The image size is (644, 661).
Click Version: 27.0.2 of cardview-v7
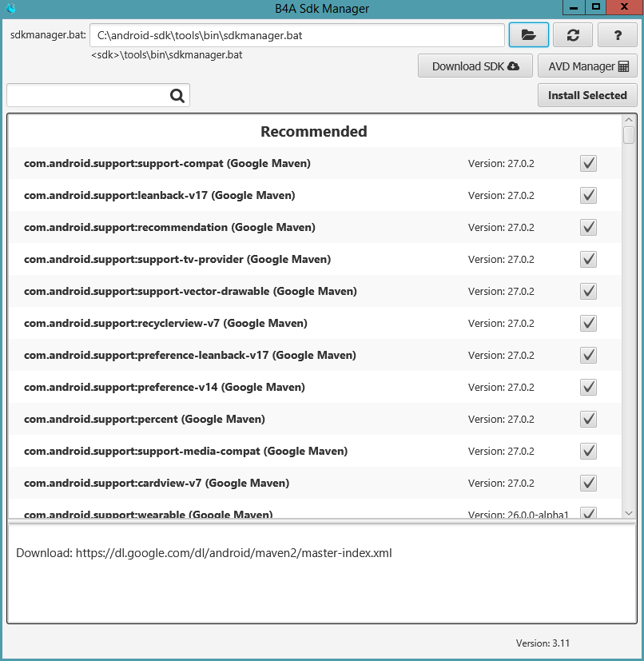point(501,483)
